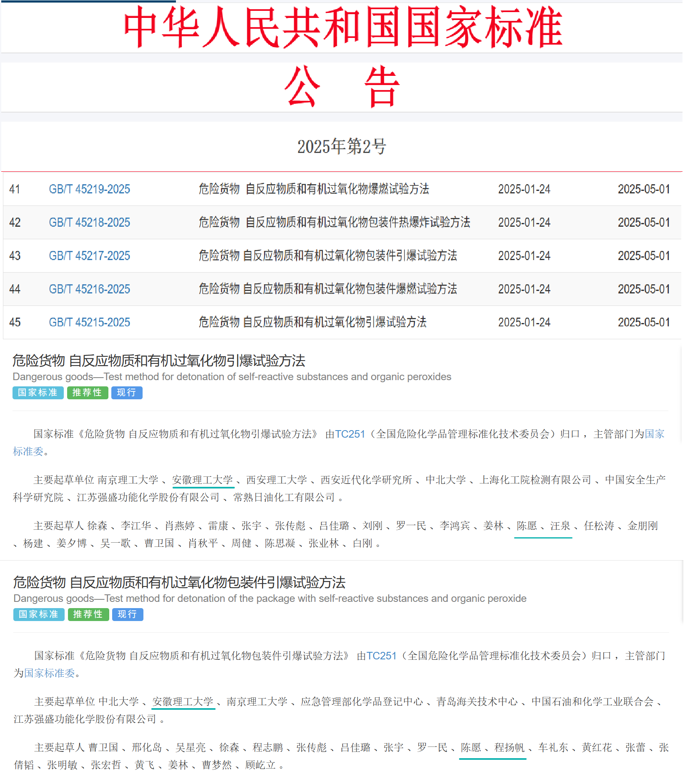Click the first green 推荐性 tag
Image resolution: width=685 pixels, height=784 pixels.
coord(88,393)
